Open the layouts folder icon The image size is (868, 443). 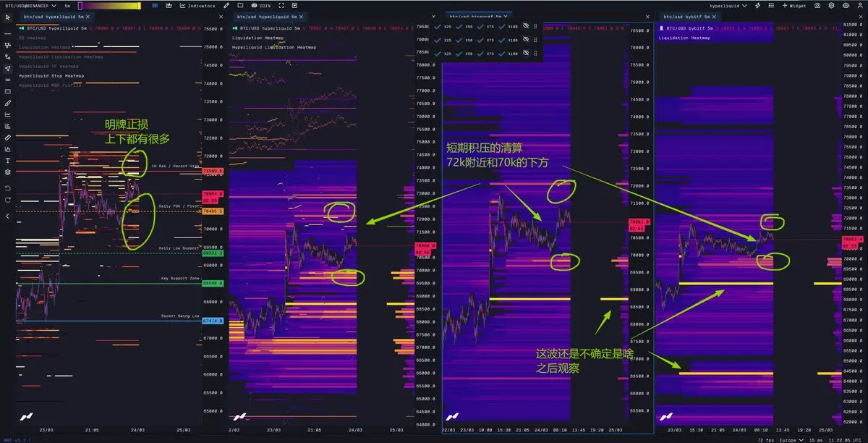coord(240,6)
